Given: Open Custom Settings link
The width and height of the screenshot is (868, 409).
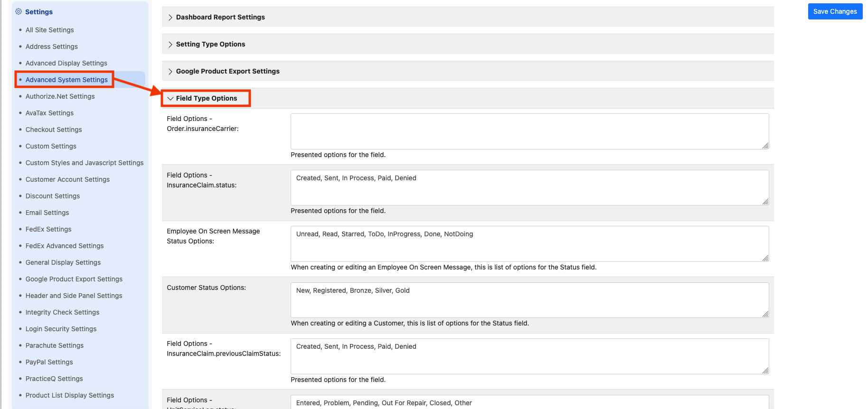Looking at the screenshot, I should coord(51,146).
